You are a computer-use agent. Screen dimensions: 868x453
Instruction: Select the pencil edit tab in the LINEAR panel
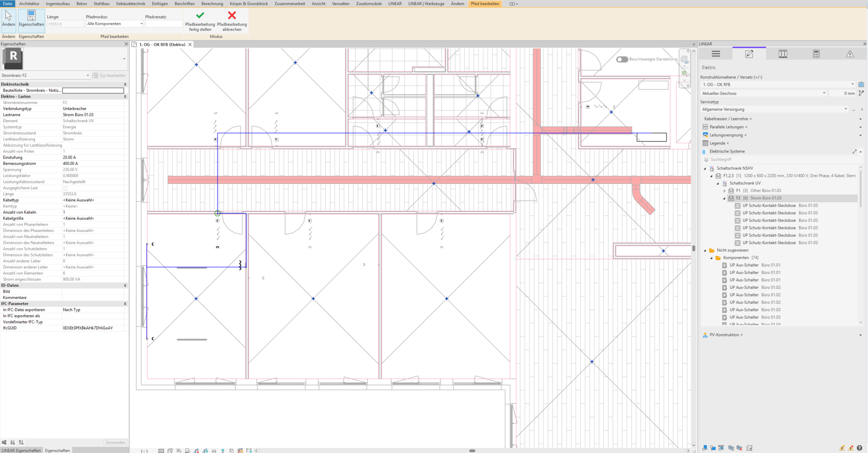tap(749, 54)
